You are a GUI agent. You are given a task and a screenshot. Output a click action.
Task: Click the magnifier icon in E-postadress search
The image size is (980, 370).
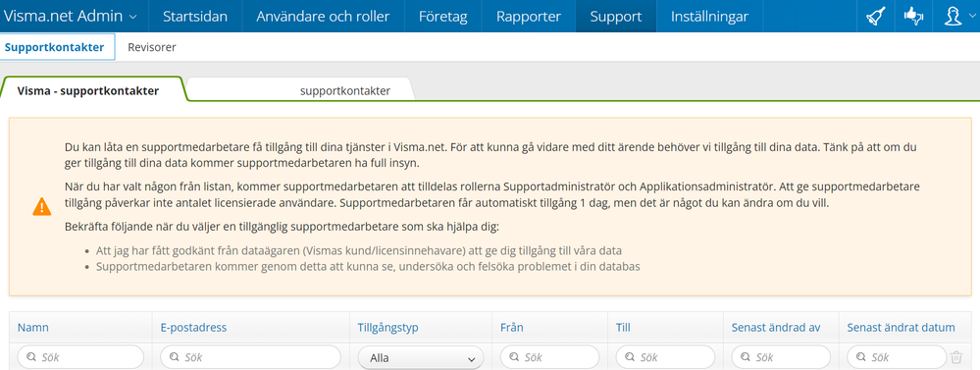174,357
